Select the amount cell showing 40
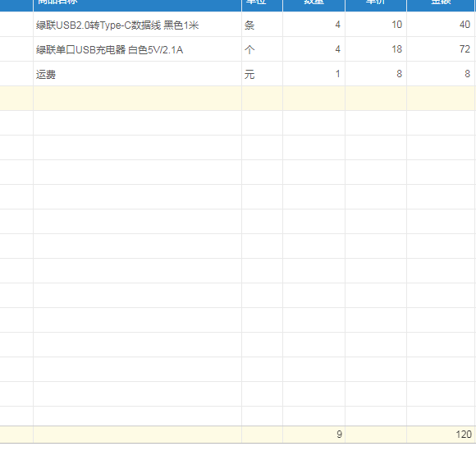 [x=441, y=25]
